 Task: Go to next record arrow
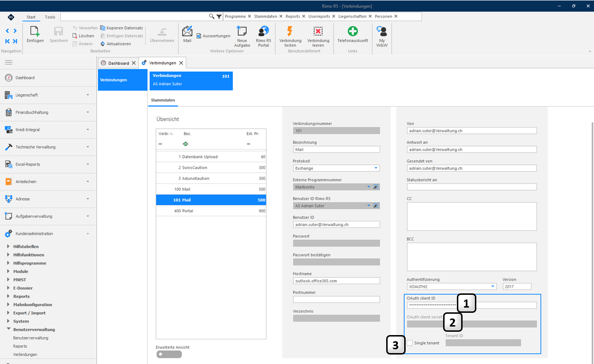(15, 31)
